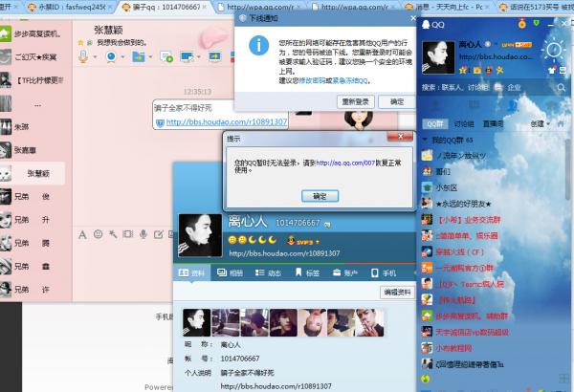Click shake window icon in chat input bar
574x392 pixels.
coord(128,234)
